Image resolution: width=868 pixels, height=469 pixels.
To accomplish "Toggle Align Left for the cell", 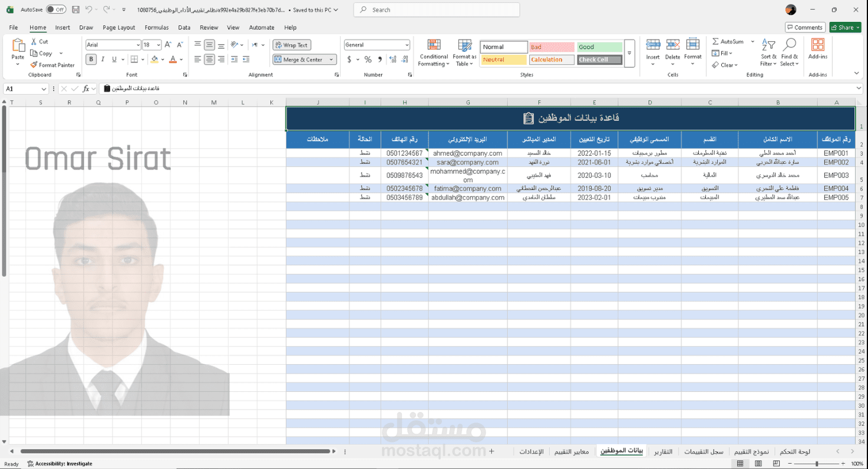I will click(x=197, y=59).
